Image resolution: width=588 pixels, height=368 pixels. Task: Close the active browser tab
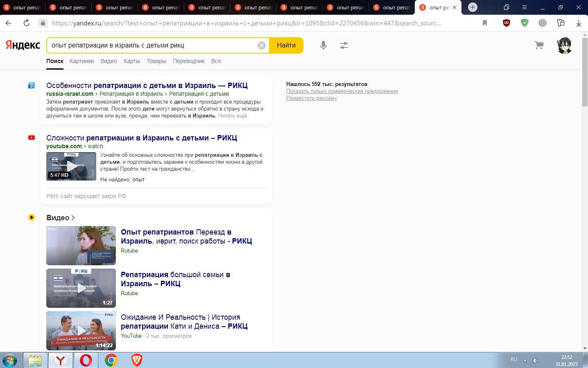(455, 7)
